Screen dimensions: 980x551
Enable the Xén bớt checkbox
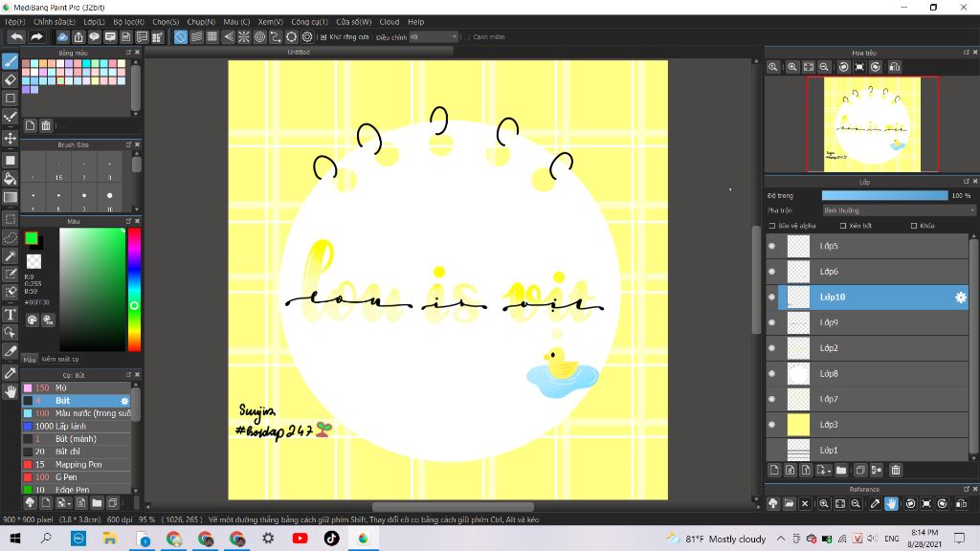point(843,226)
